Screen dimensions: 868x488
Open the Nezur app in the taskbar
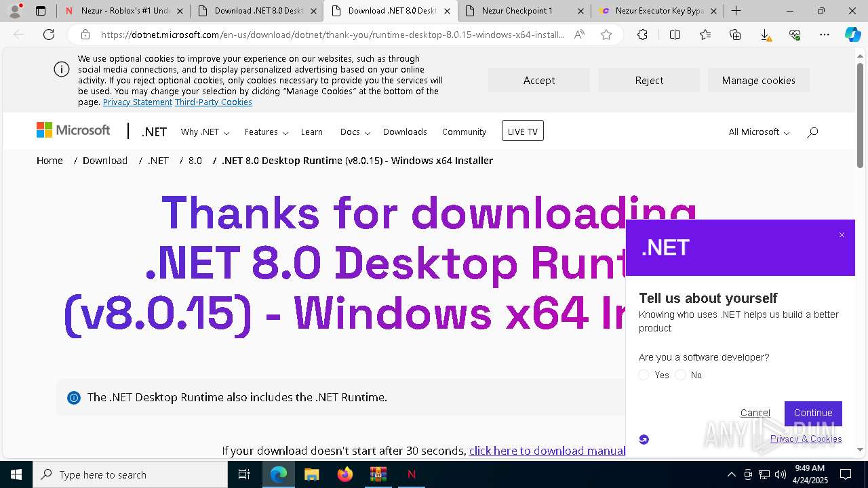(x=411, y=474)
